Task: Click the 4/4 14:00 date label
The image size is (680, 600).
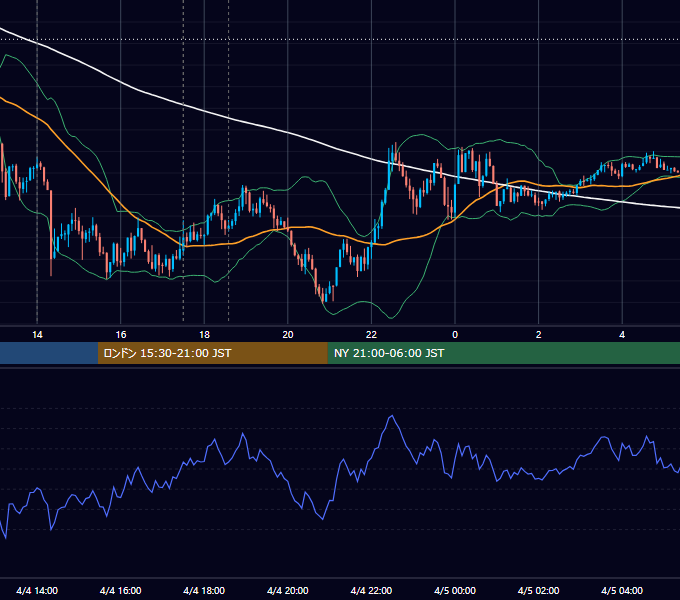Action: tap(37, 590)
